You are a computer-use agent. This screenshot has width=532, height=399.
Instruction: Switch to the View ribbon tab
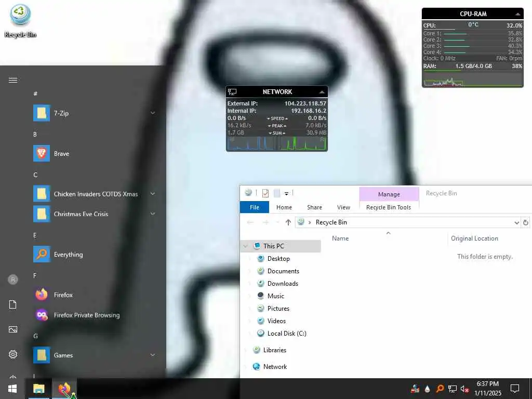(343, 207)
